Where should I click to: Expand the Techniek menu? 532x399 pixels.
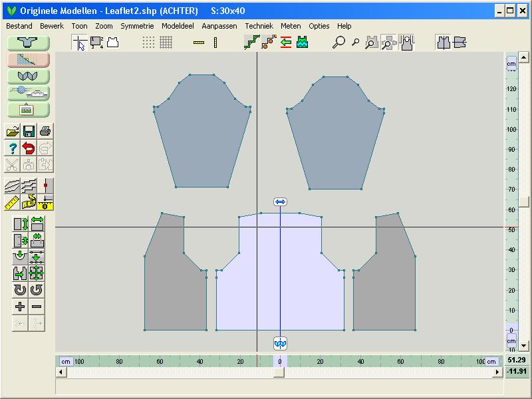259,26
